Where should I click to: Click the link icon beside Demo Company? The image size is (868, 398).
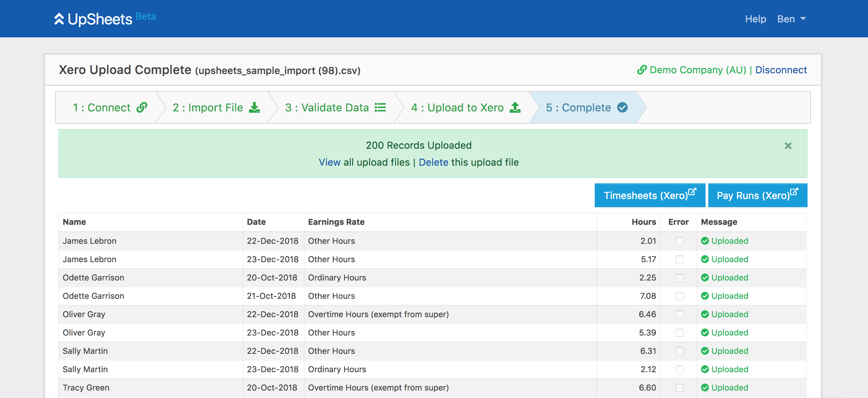coord(642,70)
